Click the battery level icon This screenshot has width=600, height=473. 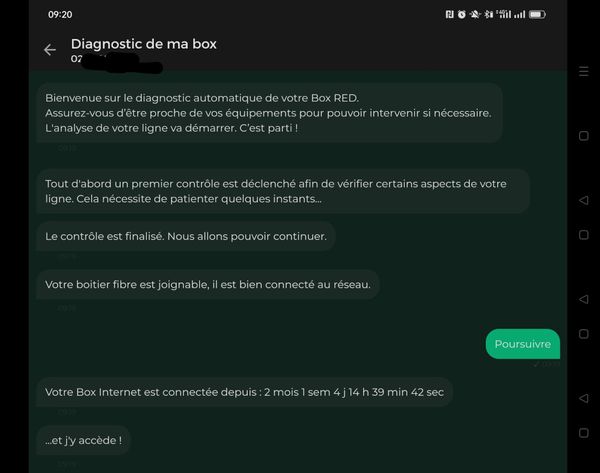click(538, 15)
